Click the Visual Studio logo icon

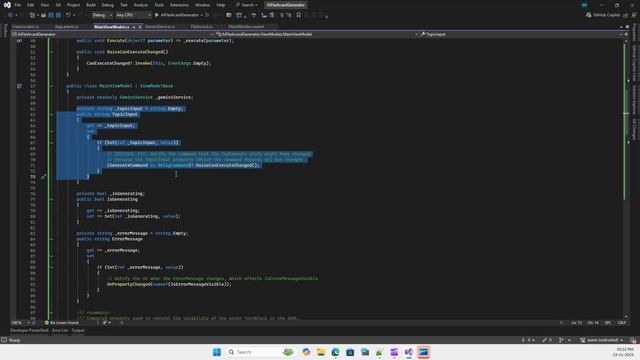pos(7,5)
